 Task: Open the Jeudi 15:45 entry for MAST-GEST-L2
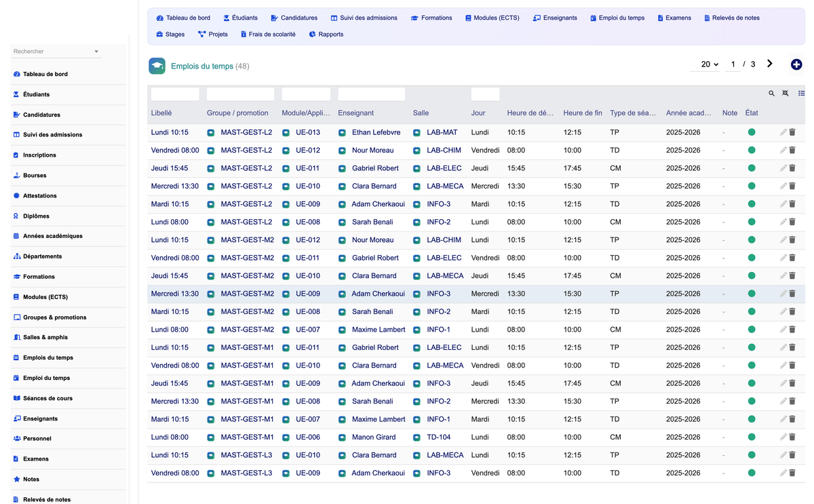coord(170,168)
